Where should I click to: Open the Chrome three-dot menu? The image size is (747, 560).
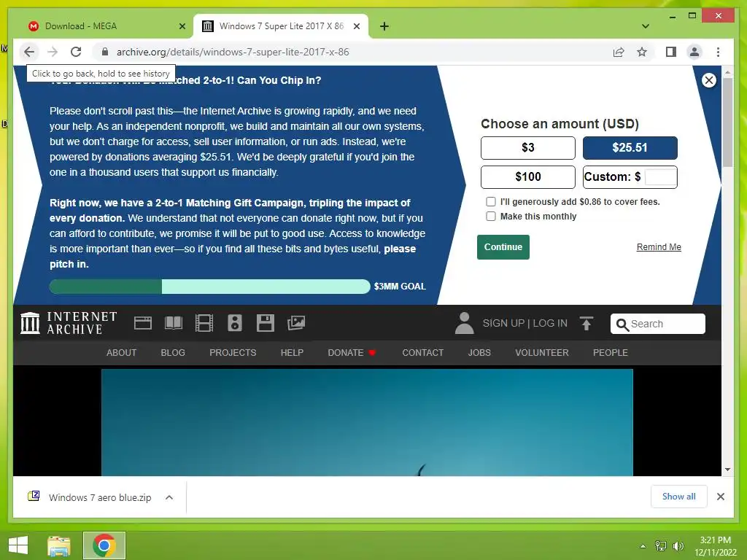point(718,52)
